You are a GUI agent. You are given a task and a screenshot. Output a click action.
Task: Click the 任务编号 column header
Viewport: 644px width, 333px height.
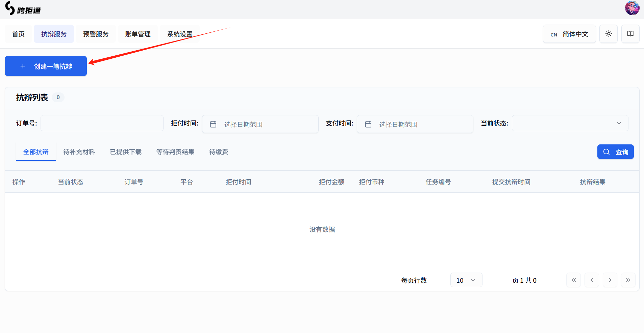point(438,182)
